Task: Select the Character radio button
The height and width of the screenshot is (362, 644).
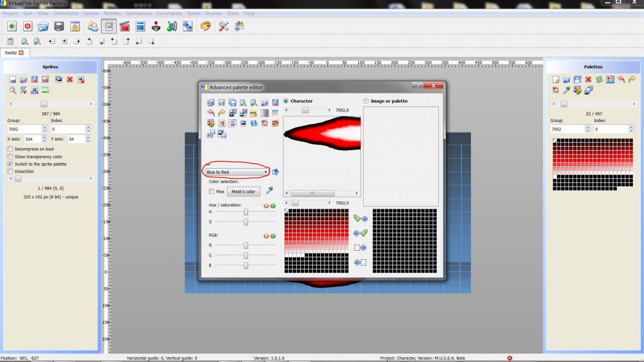Action: [x=286, y=101]
